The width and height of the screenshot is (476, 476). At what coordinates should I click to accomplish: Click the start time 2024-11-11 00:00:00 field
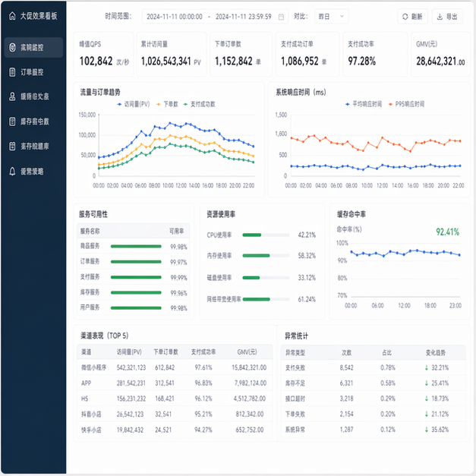point(175,17)
